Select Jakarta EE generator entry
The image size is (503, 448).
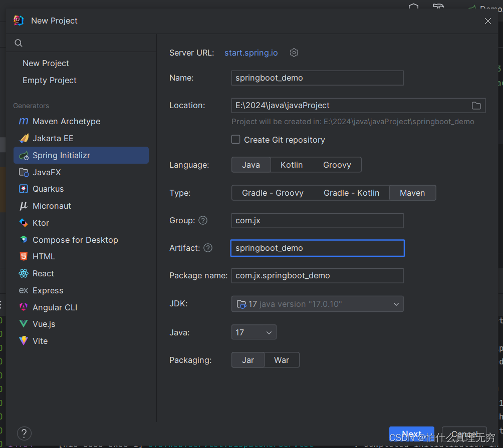(81, 139)
